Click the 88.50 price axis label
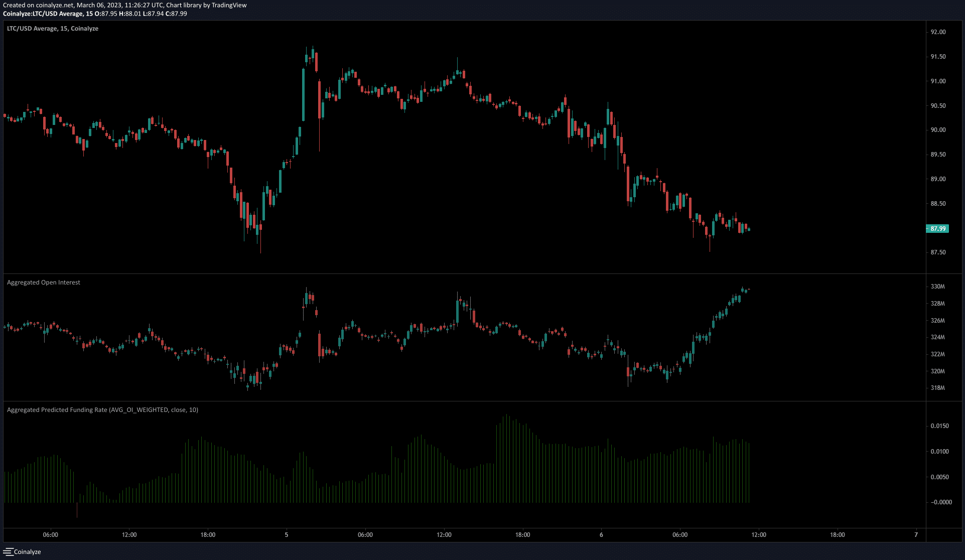The height and width of the screenshot is (560, 965). (938, 204)
